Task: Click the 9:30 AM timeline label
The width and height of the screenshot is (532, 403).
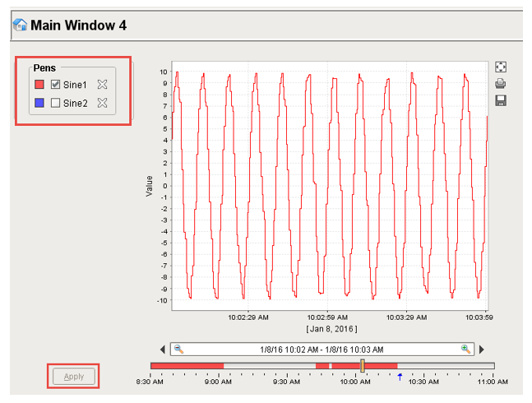Action: click(x=286, y=382)
